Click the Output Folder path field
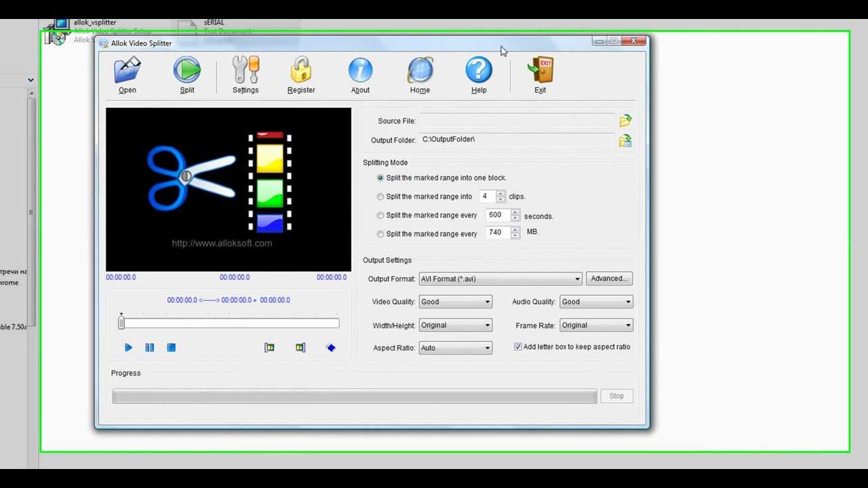The image size is (868, 488). (x=517, y=140)
